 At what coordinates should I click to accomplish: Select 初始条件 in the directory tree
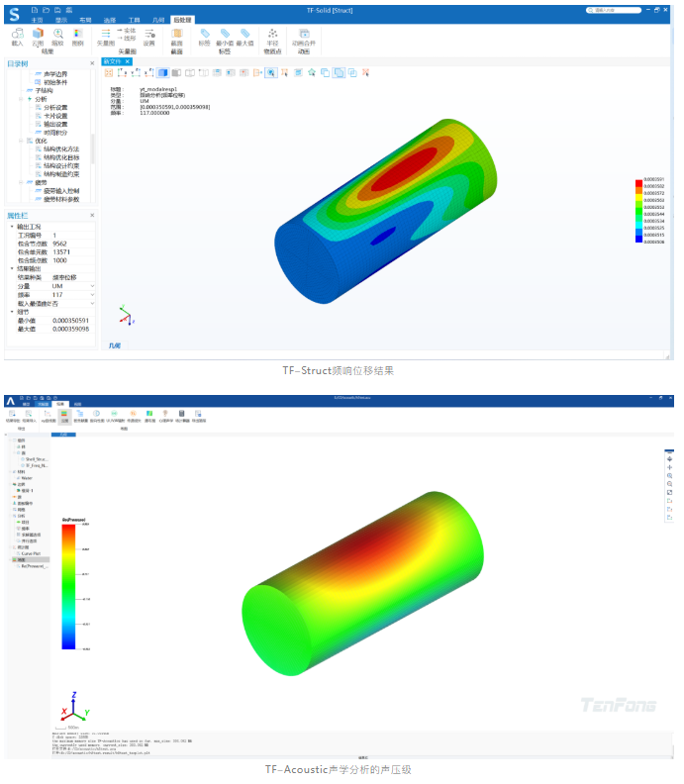tap(55, 82)
